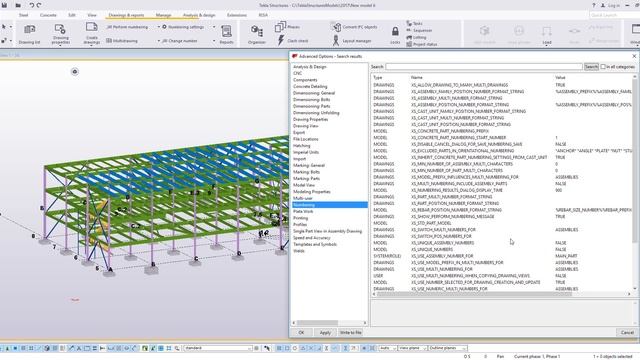
Task: Open the View ribbon tab
Action: tap(92, 15)
